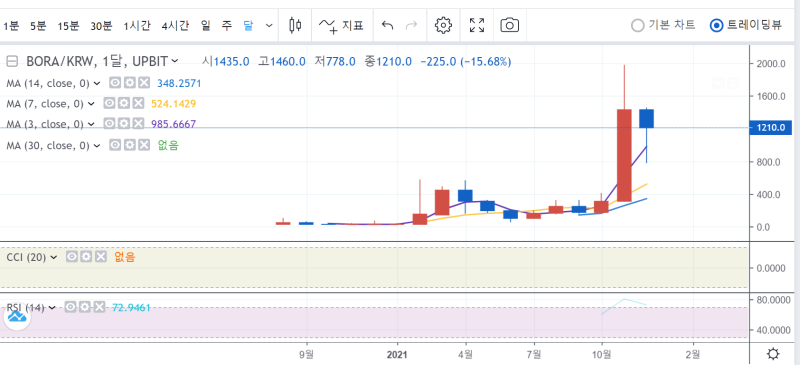Image resolution: width=800 pixels, height=365 pixels.
Task: Select the weekly (주) interval
Action: [x=227, y=26]
